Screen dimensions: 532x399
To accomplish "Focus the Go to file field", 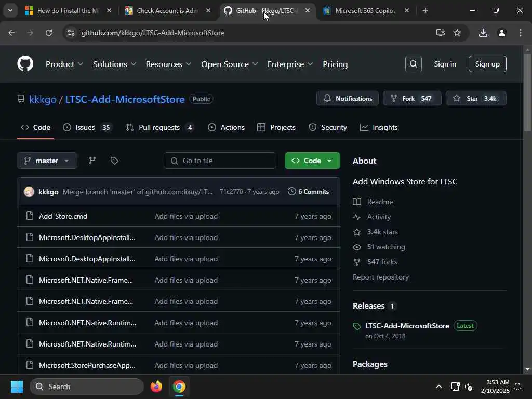I will click(220, 161).
